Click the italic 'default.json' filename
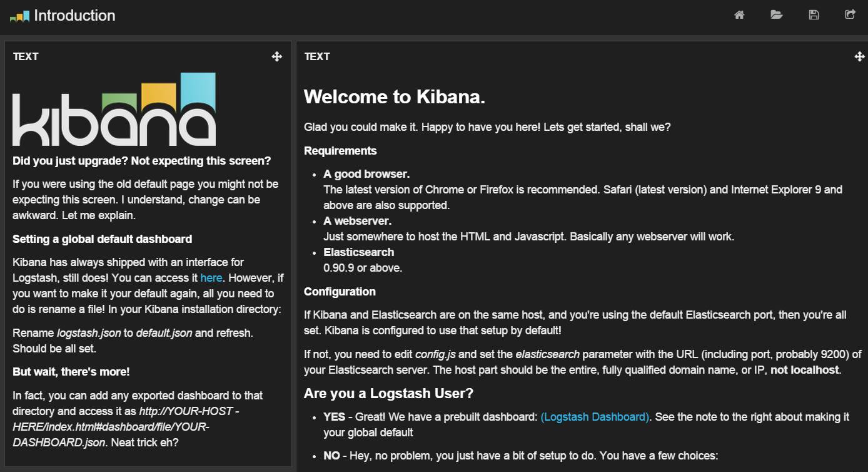 [164, 332]
